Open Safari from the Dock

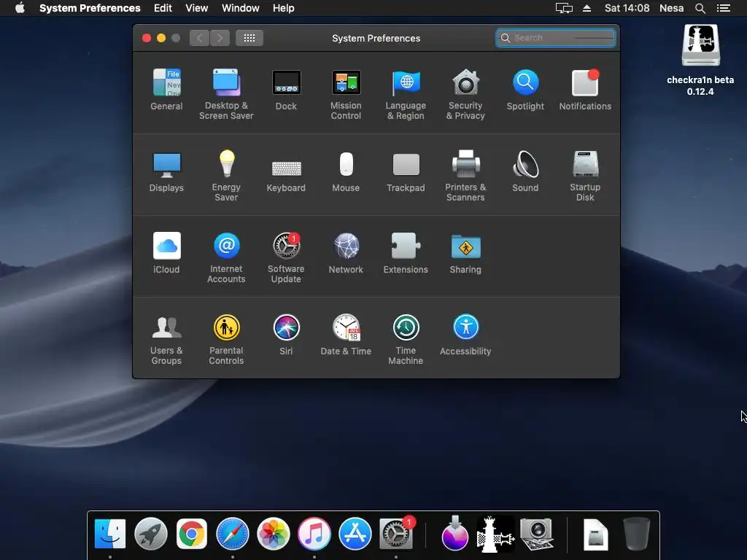pos(233,534)
